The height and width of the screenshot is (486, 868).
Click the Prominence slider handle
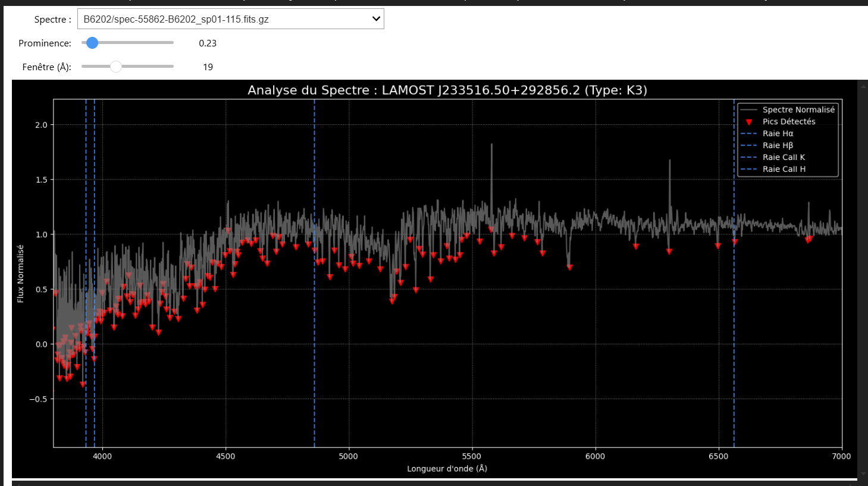click(x=92, y=43)
